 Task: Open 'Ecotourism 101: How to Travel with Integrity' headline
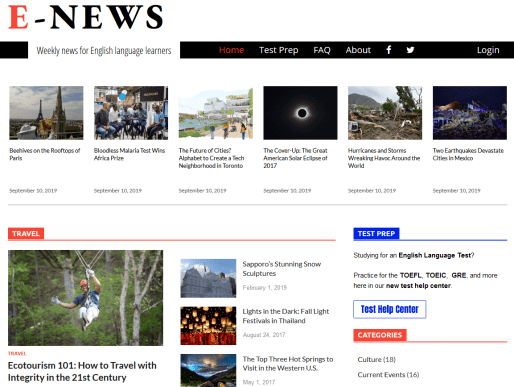click(x=82, y=371)
